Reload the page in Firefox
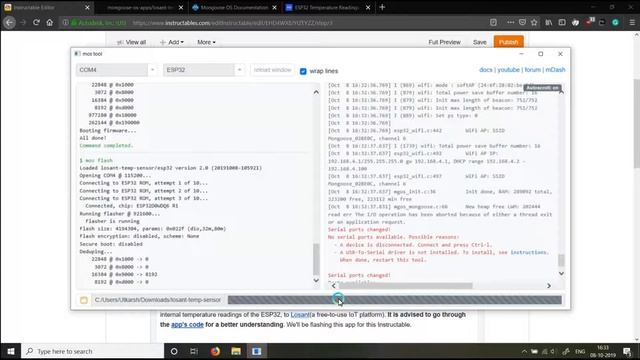 click(36, 22)
